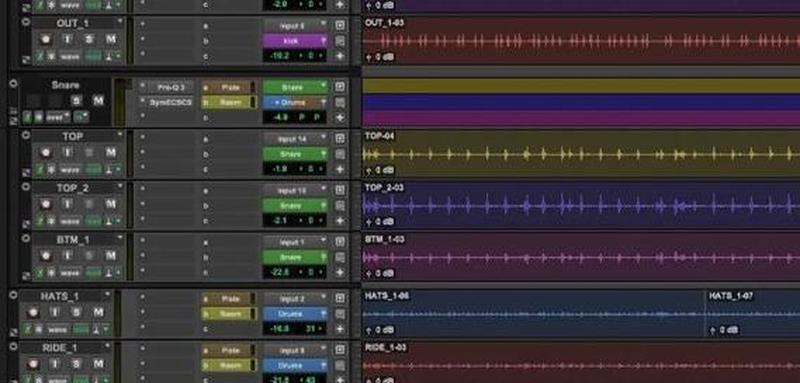
Task: Mute the TOP track
Action: (x=110, y=152)
